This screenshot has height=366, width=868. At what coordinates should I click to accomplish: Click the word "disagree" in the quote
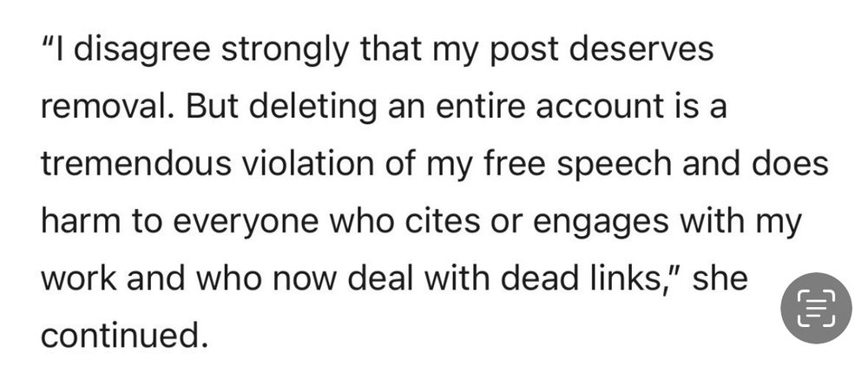pyautogui.click(x=141, y=51)
